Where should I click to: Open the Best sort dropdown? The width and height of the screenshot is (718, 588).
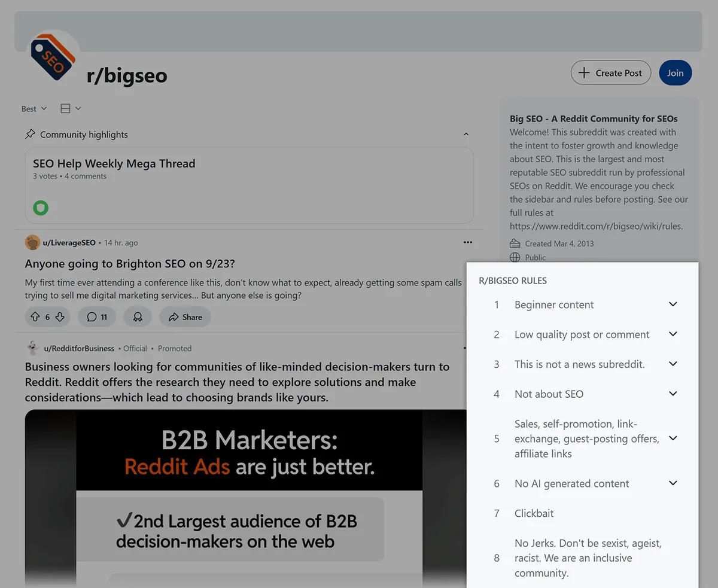point(34,109)
